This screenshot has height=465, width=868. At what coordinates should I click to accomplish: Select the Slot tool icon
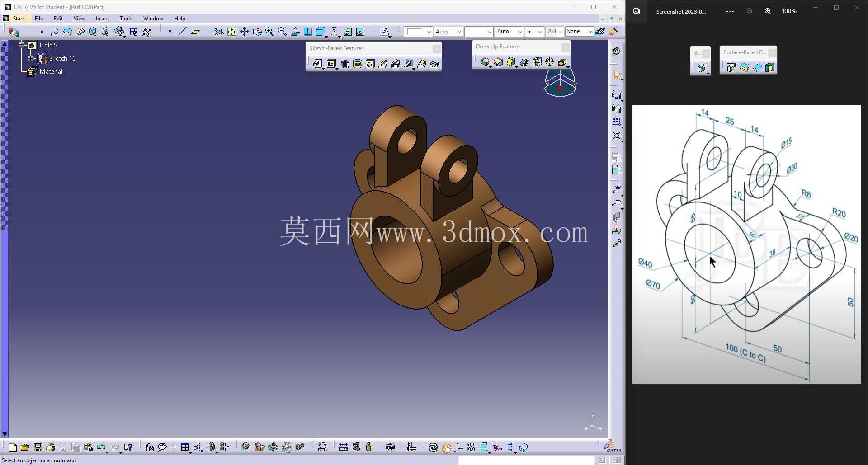[x=396, y=64]
